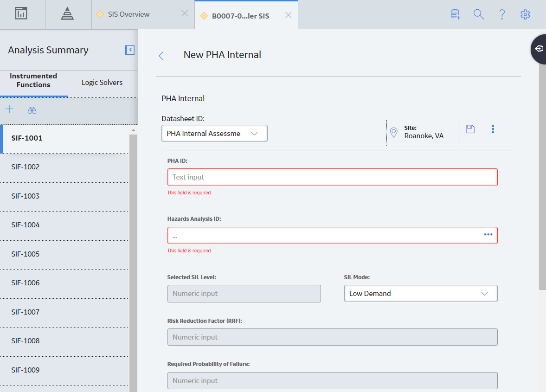The width and height of the screenshot is (546, 392).
Task: Open the side help panel button
Action: click(x=539, y=49)
